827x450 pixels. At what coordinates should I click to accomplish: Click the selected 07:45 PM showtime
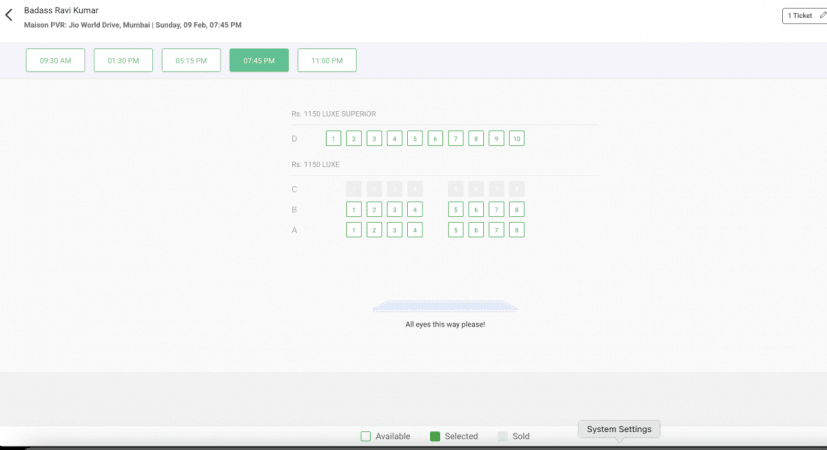[259, 60]
